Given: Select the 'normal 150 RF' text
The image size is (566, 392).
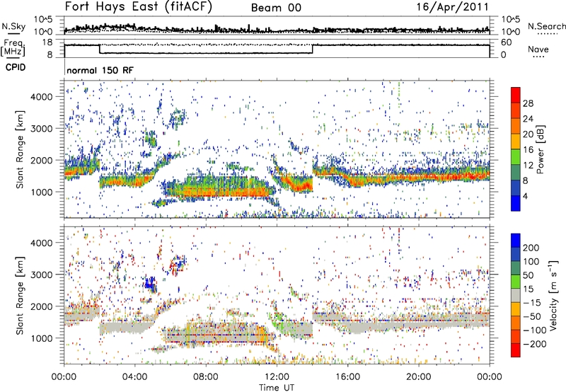Looking at the screenshot, I should point(100,70).
